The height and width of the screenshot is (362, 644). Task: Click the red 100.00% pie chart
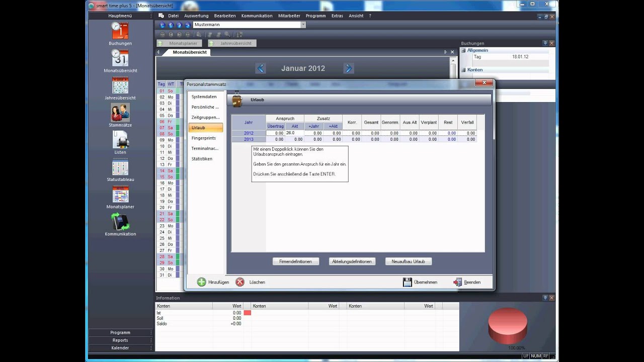click(x=508, y=325)
